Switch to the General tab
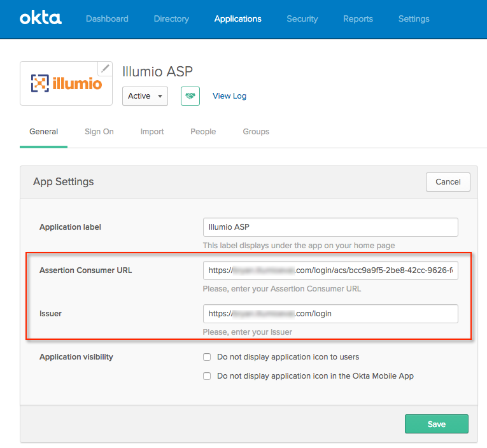Screen dimensions: 487x448 pos(43,132)
